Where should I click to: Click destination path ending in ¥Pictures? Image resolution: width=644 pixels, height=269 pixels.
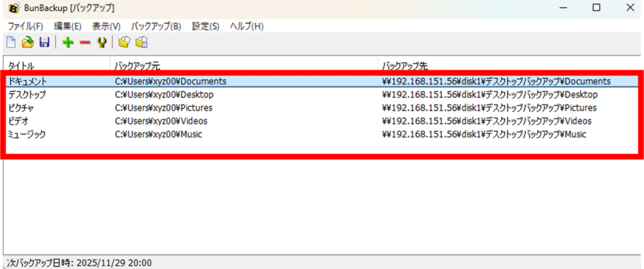489,108
